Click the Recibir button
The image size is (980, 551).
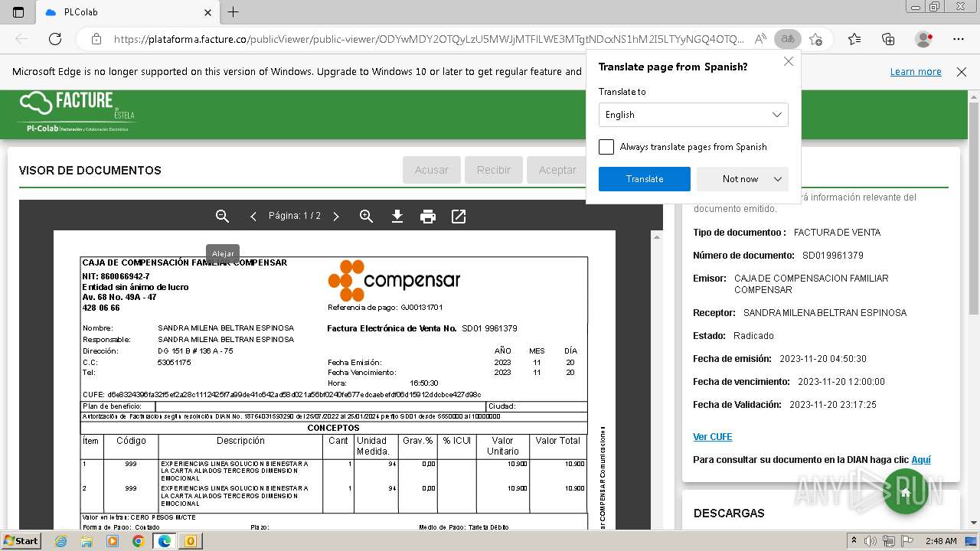tap(494, 170)
